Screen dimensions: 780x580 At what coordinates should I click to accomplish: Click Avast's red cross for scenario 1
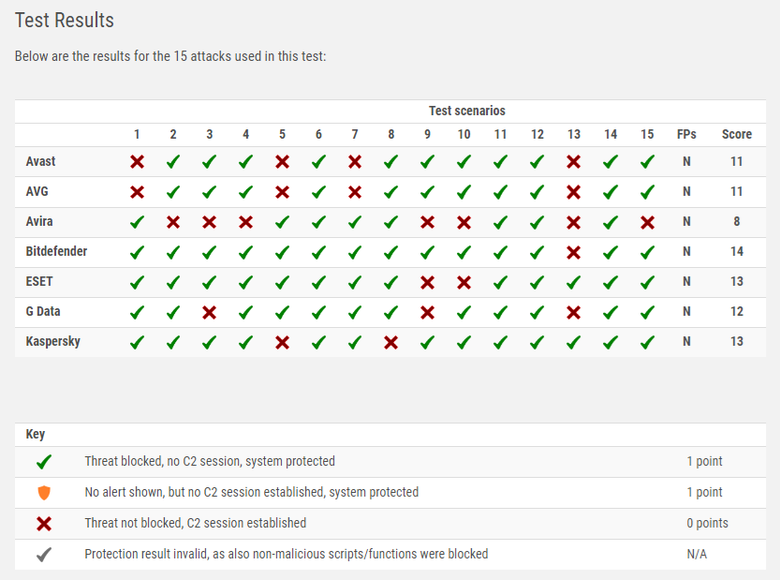(137, 162)
